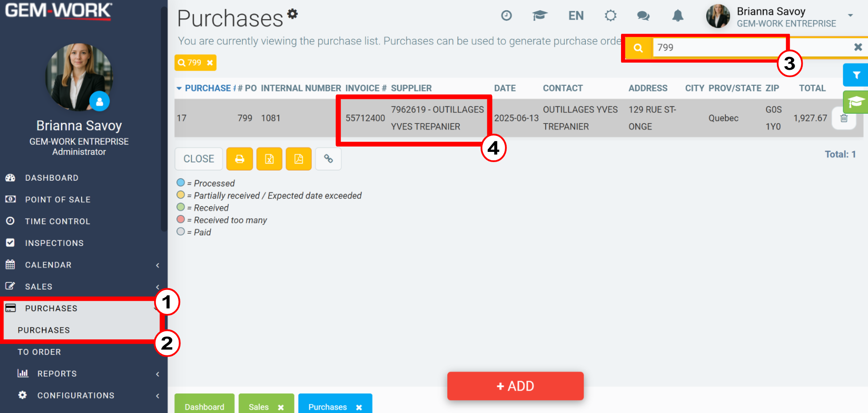
Task: Expand the Reports sidebar section
Action: point(82,374)
